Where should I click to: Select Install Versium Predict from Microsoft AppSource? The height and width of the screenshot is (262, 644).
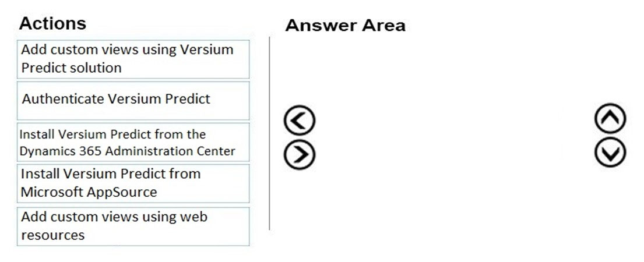(133, 183)
